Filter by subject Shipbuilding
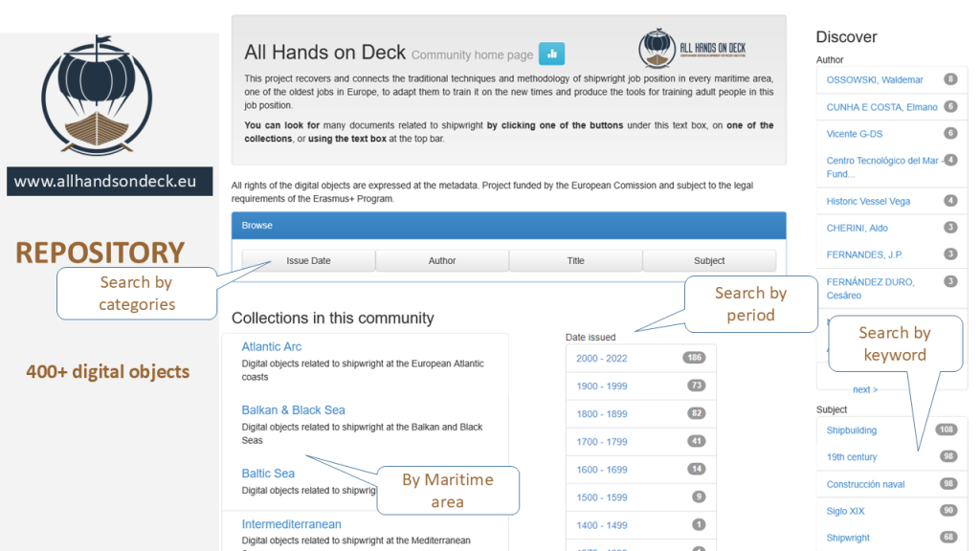This screenshot has height=551, width=980. pos(852,430)
